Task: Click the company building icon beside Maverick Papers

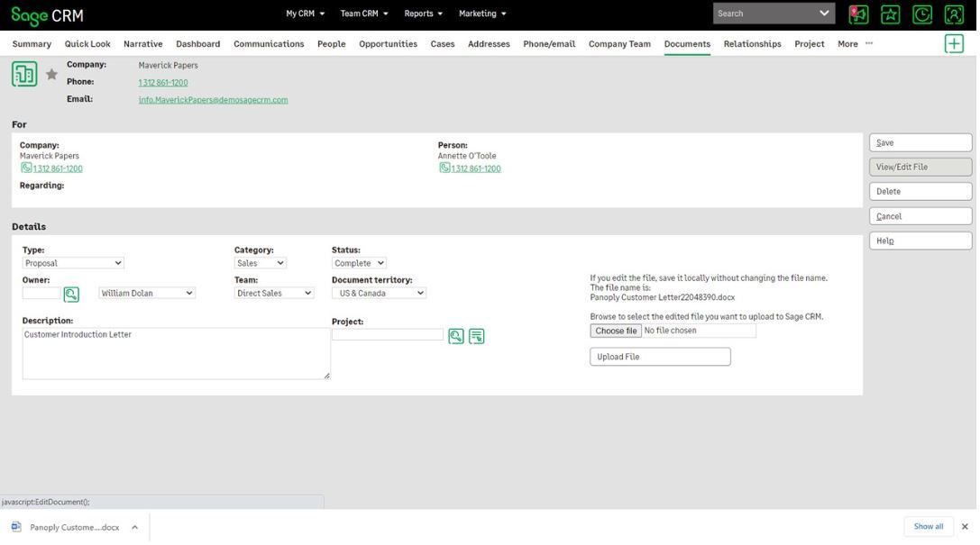Action: (24, 74)
